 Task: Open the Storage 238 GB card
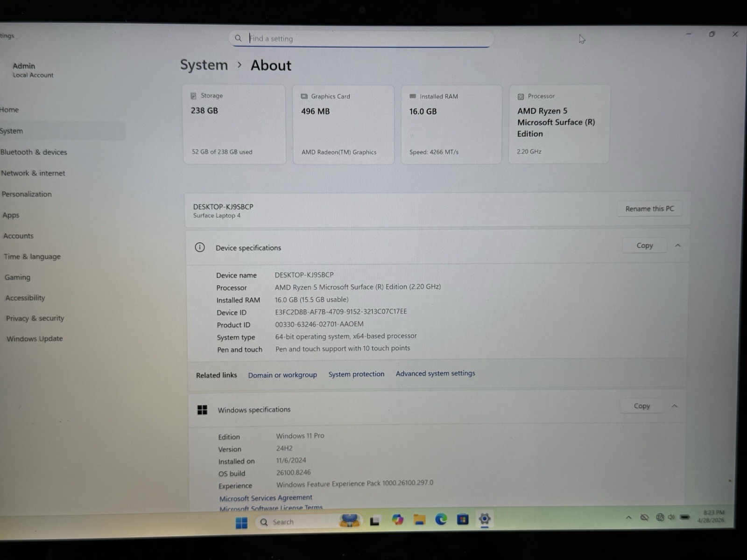point(234,124)
